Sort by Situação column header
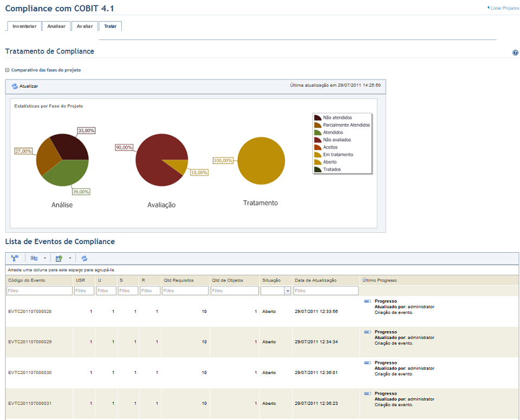This screenshot has height=420, width=520. pos(271,280)
